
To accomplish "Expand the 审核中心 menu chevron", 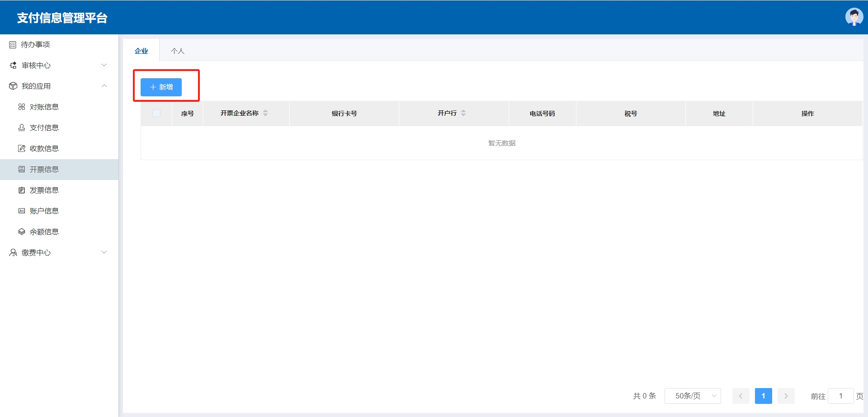I will pyautogui.click(x=104, y=66).
